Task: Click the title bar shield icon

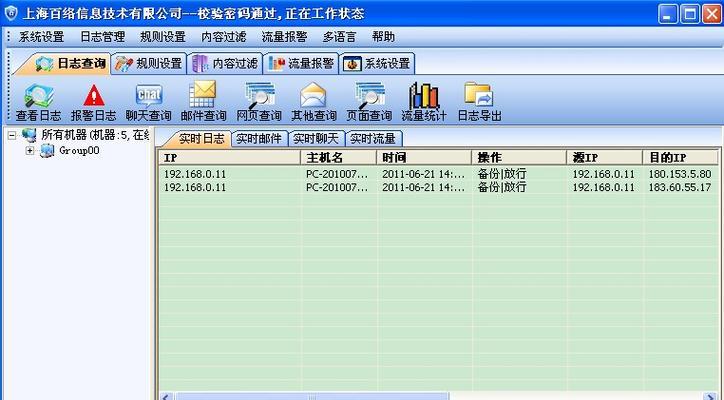Action: click(11, 13)
